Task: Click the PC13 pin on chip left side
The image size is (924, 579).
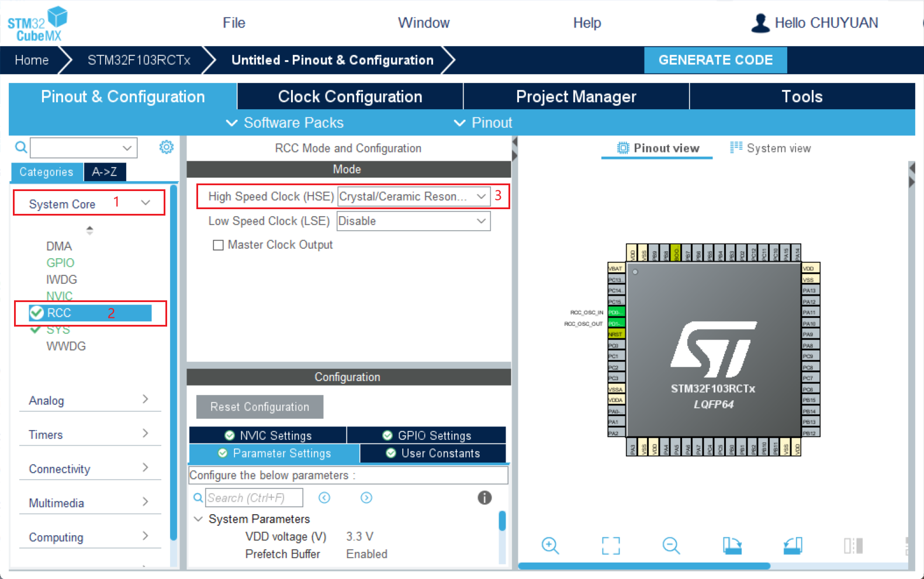Action: (x=617, y=279)
